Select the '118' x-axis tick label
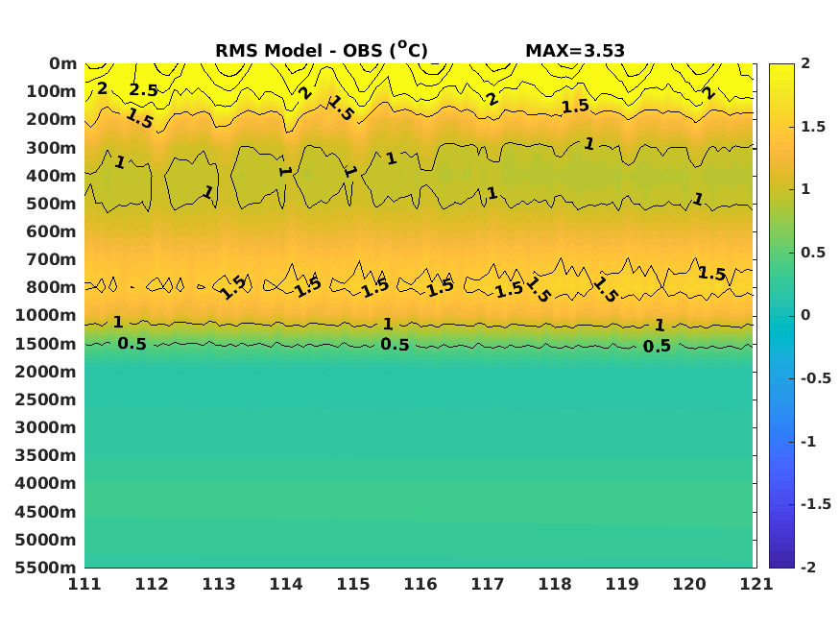 tap(555, 584)
